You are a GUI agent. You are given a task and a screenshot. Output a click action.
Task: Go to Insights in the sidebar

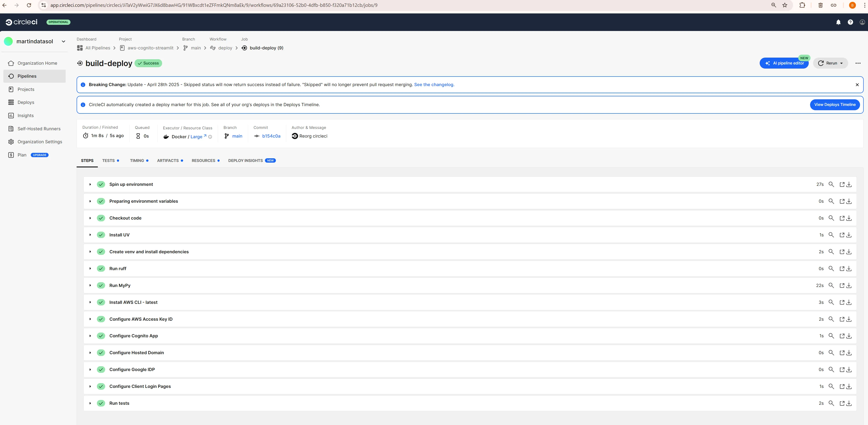tap(25, 115)
